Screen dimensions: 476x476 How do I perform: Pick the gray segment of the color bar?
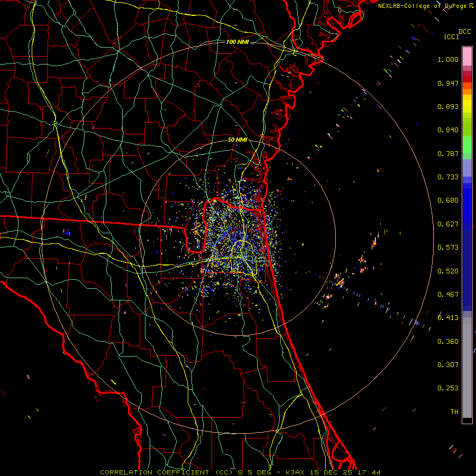tap(467, 368)
